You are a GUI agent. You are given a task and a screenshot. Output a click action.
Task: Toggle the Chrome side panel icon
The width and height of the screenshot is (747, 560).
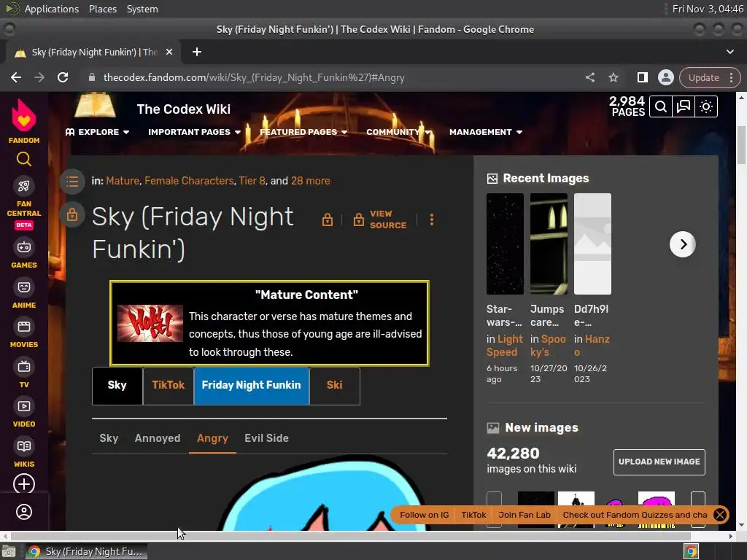point(642,77)
